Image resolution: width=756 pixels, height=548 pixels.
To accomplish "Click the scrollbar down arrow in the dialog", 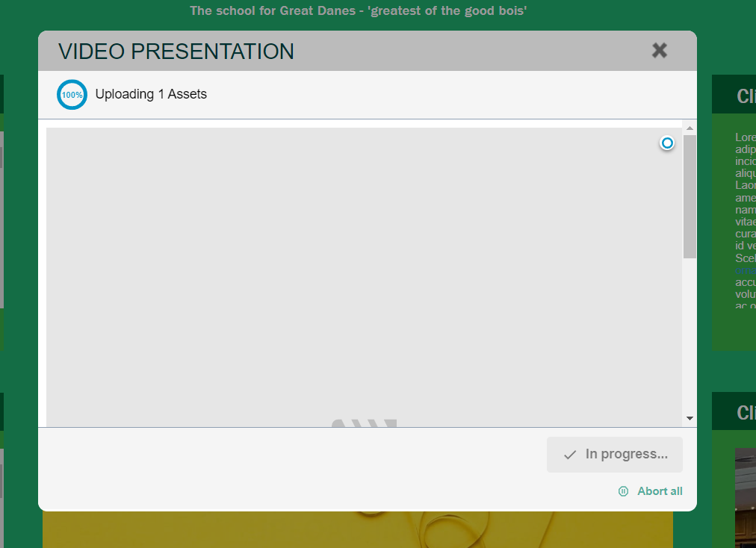I will coord(690,419).
